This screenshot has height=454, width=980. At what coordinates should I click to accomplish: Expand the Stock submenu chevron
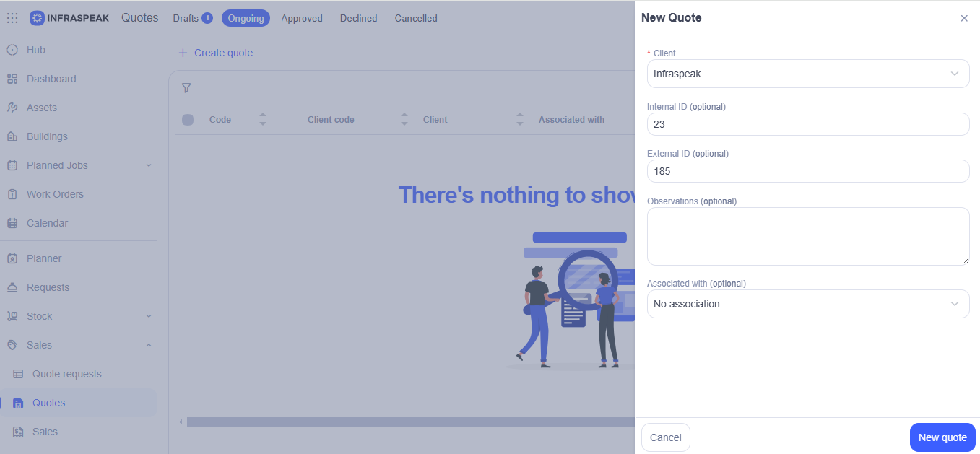pos(149,316)
